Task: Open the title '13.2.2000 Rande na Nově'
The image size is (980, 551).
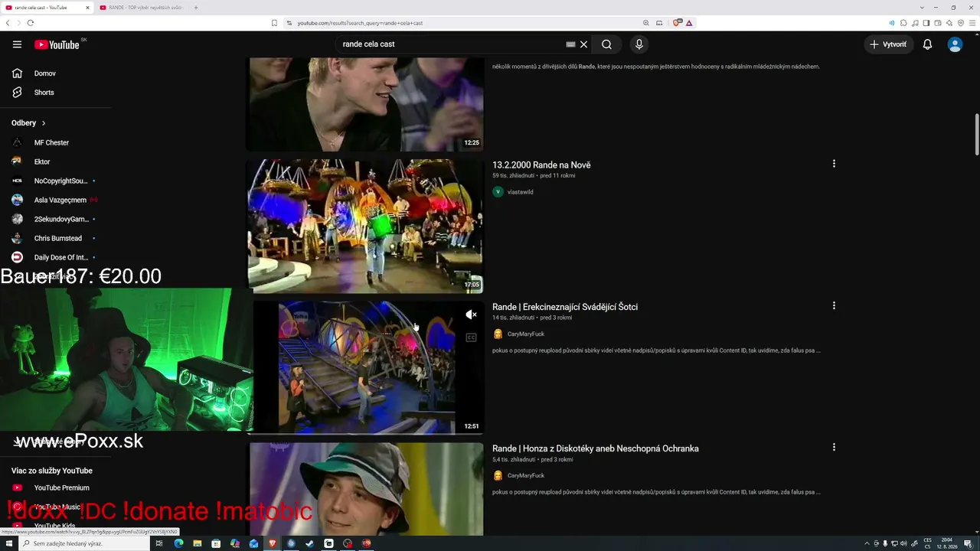Action: (541, 165)
